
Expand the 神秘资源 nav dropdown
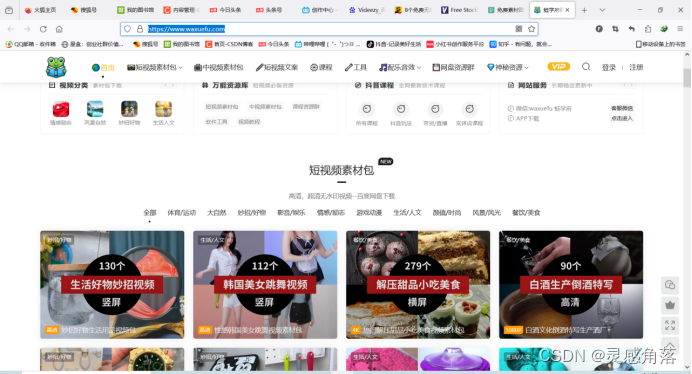click(508, 68)
